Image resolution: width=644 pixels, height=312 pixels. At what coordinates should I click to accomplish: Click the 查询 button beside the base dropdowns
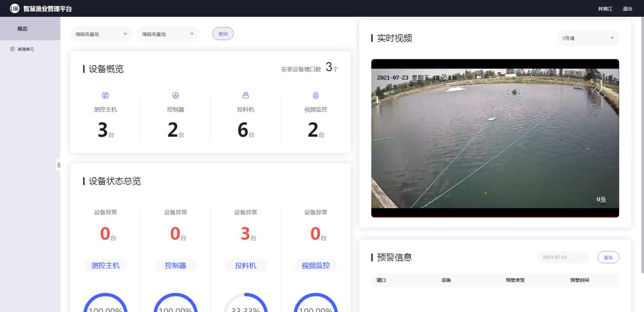(223, 34)
